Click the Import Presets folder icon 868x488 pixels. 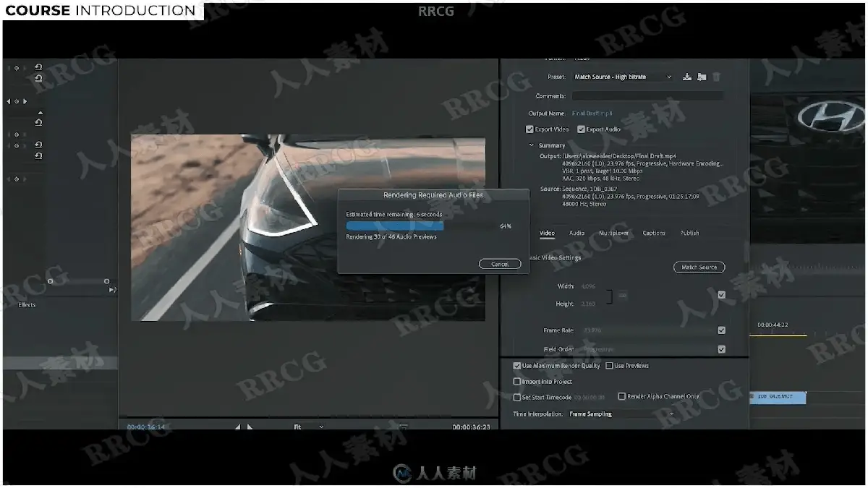tap(702, 77)
